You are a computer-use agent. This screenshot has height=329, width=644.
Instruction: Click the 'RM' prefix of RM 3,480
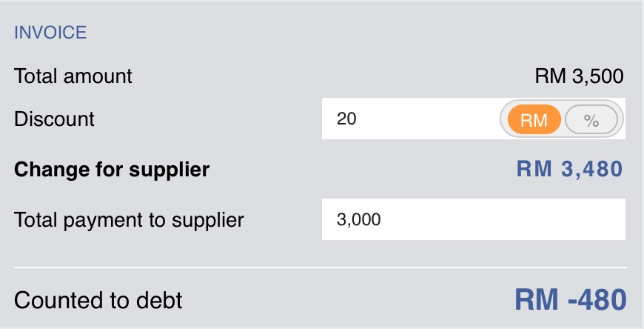531,170
